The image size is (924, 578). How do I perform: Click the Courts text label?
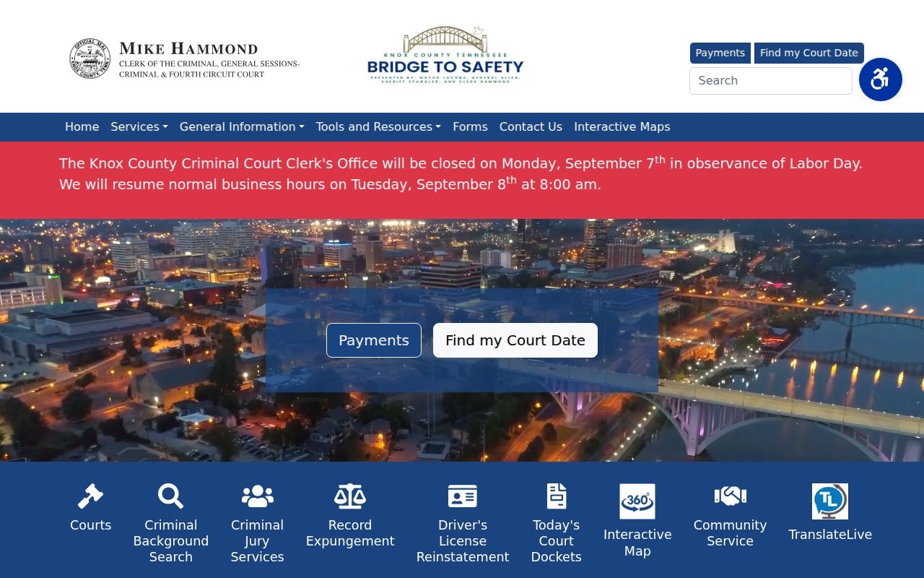(90, 525)
